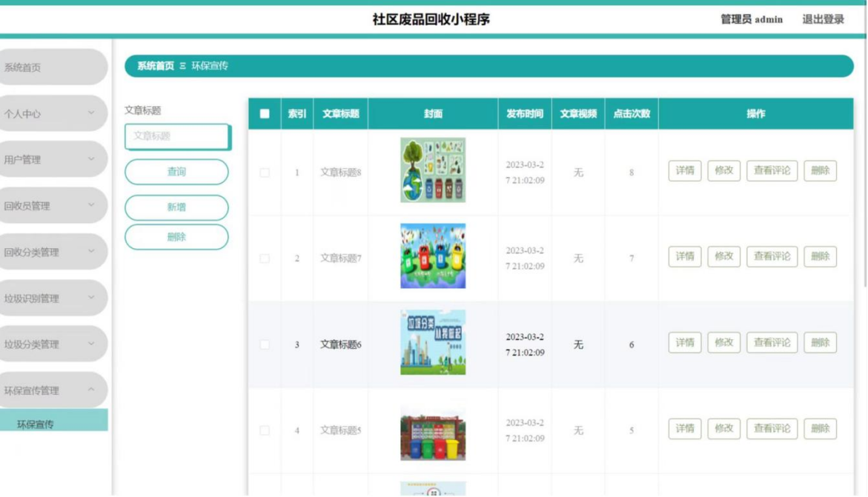Click the 文章视频 column header
Viewport: 868px width, 497px height.
pyautogui.click(x=578, y=113)
